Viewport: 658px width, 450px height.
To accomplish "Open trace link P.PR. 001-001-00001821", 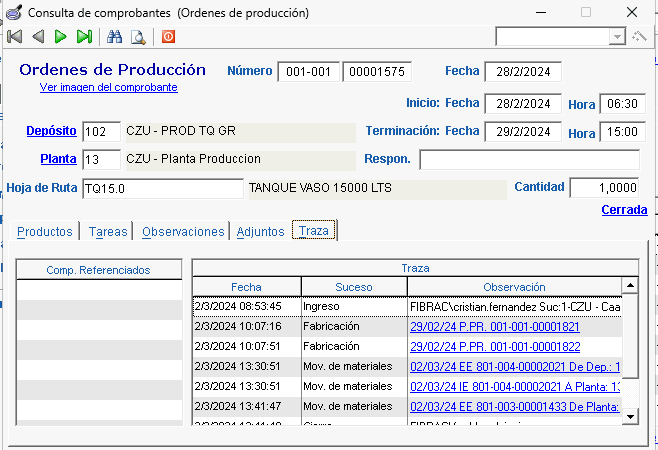I will pyautogui.click(x=494, y=326).
